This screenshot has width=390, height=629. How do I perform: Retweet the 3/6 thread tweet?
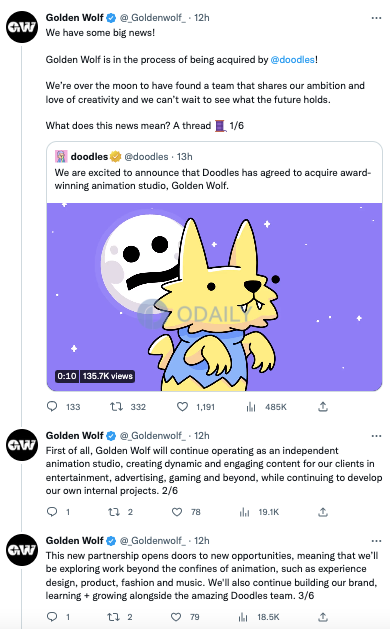coord(114,617)
